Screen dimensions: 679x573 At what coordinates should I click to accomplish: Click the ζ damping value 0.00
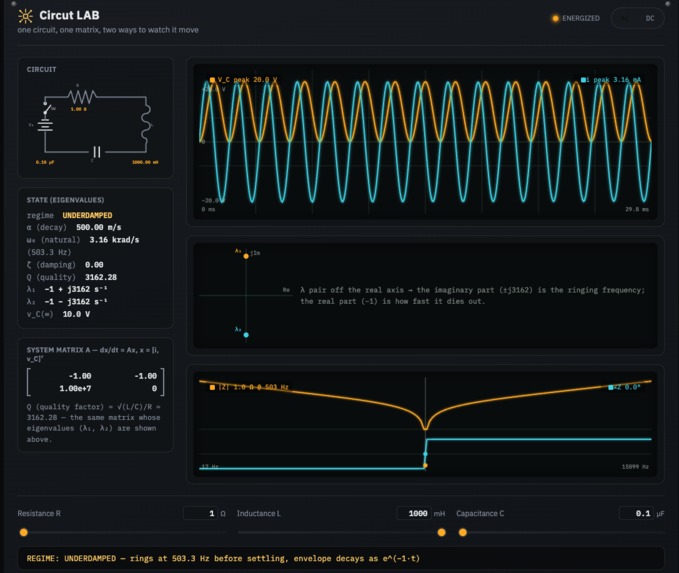[x=94, y=265]
